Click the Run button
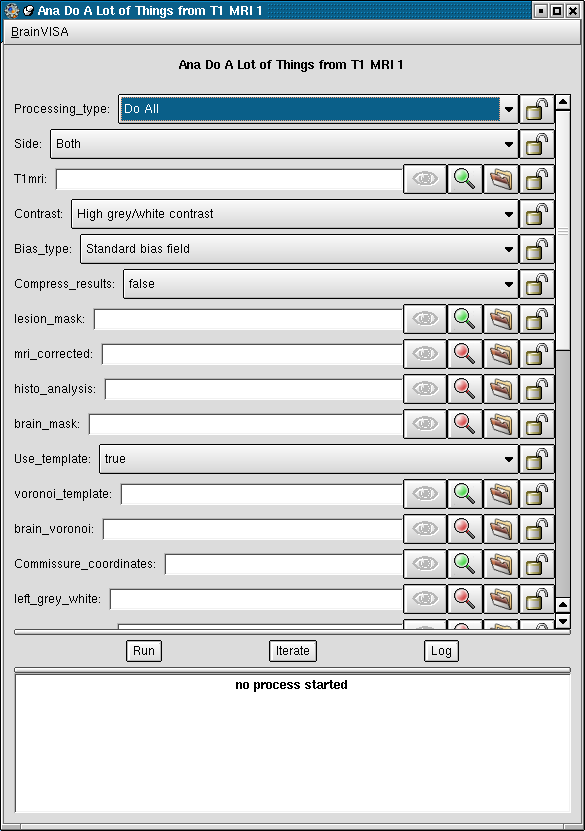585x831 pixels. [144, 651]
